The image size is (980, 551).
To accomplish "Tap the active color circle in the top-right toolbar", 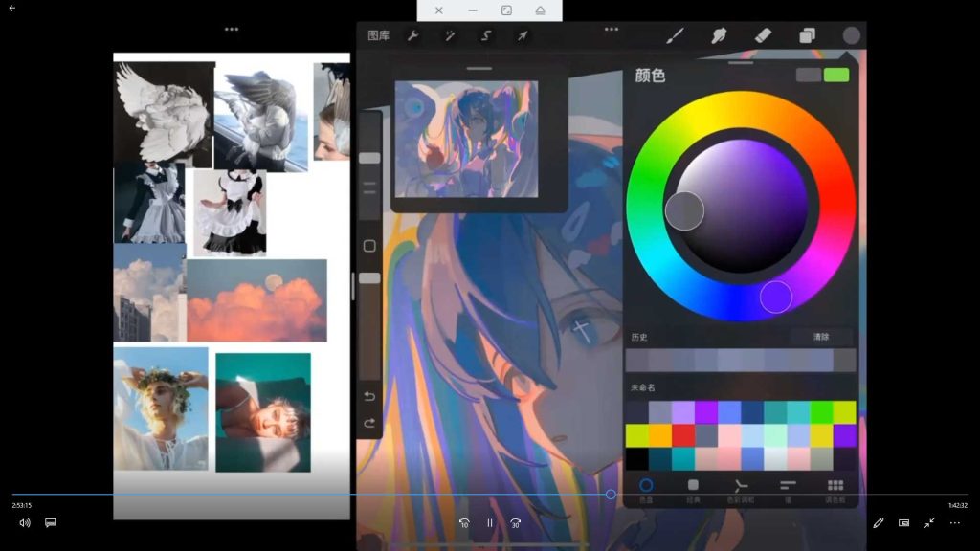I will 851,35.
